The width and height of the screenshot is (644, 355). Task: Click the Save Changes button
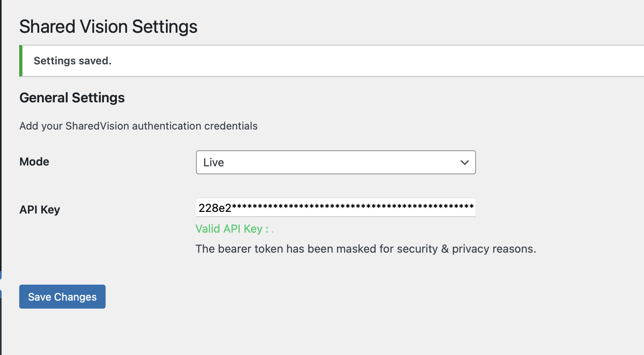[62, 297]
